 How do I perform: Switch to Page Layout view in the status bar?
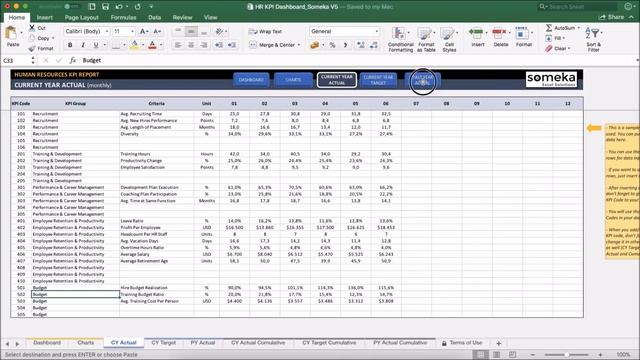coord(497,355)
